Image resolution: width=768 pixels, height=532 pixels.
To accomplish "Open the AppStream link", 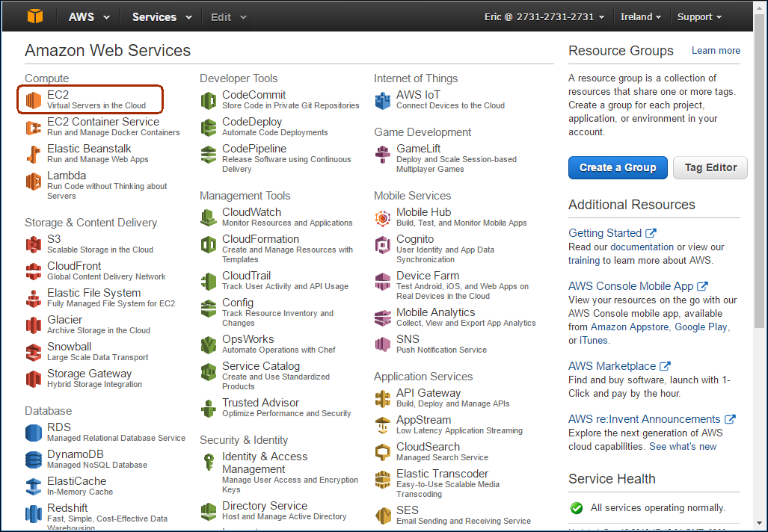I will click(x=423, y=420).
